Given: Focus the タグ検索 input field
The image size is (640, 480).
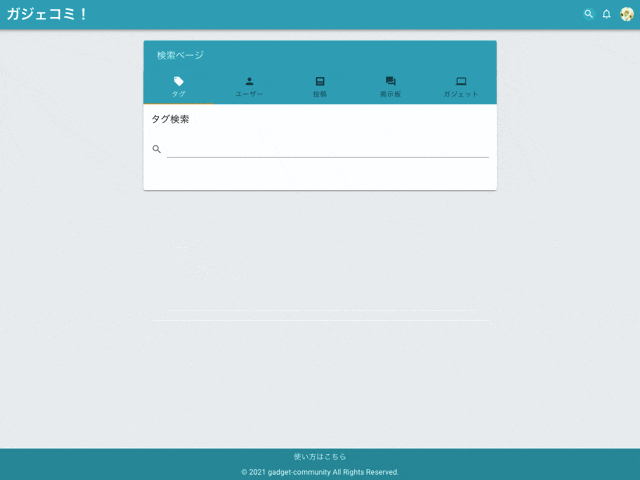Looking at the screenshot, I should pos(327,149).
